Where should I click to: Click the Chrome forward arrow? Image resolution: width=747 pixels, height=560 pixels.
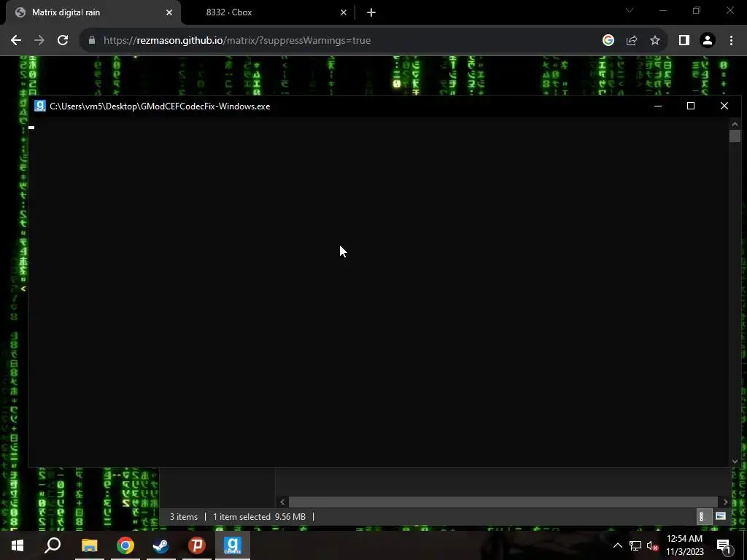coord(39,41)
